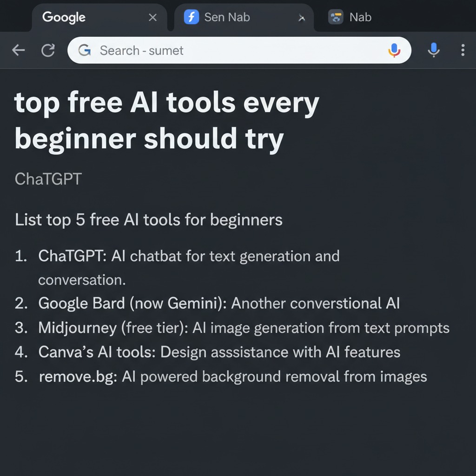Image resolution: width=476 pixels, height=476 pixels.
Task: Close the Google tab
Action: 152,18
